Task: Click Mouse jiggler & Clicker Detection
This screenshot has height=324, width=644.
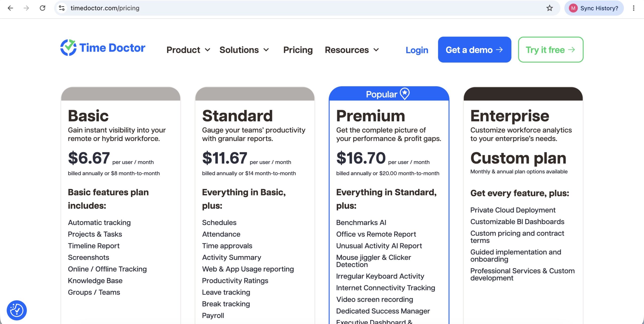Action: (x=374, y=261)
